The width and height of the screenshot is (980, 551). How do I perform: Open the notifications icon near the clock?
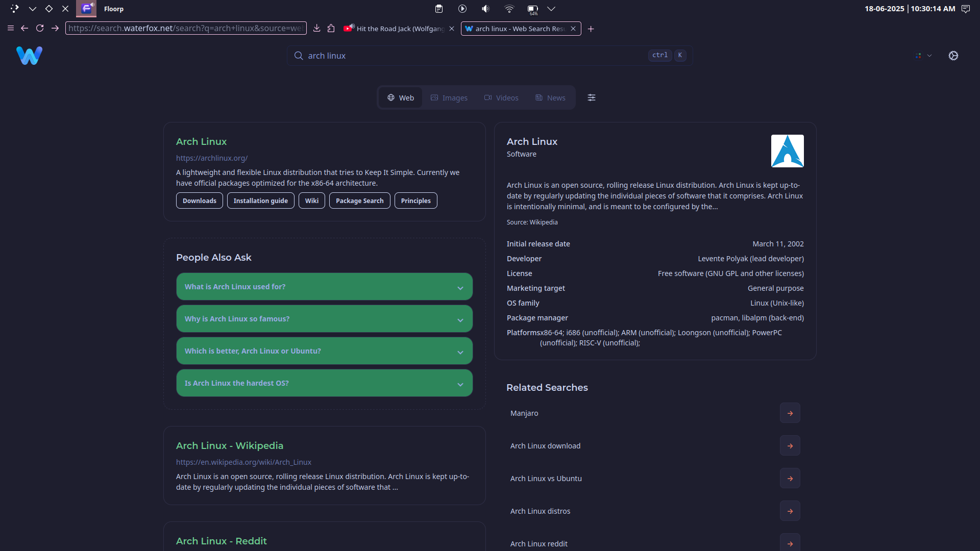click(x=966, y=9)
